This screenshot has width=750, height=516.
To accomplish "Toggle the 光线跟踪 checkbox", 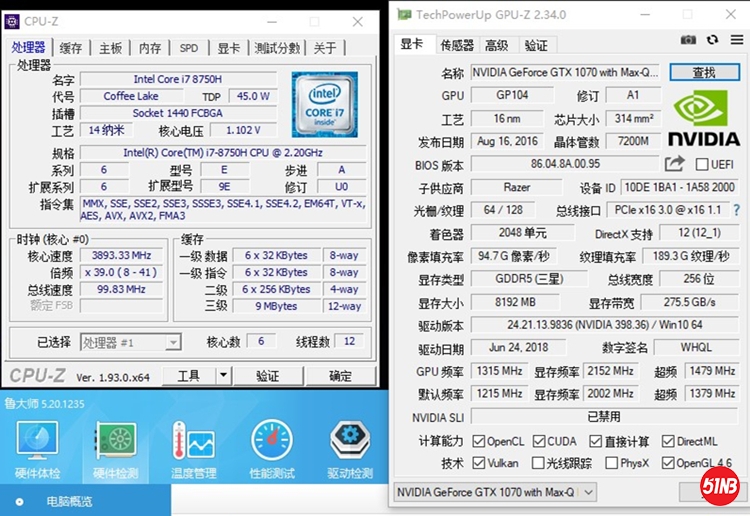I will pyautogui.click(x=539, y=463).
